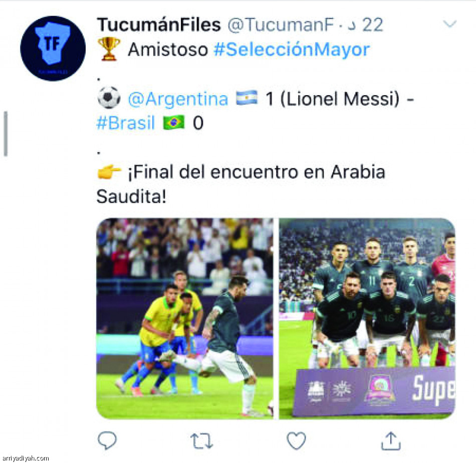Screen dimensions: 476x463
Task: View the Argentina team lineup photo
Action: tap(367, 319)
